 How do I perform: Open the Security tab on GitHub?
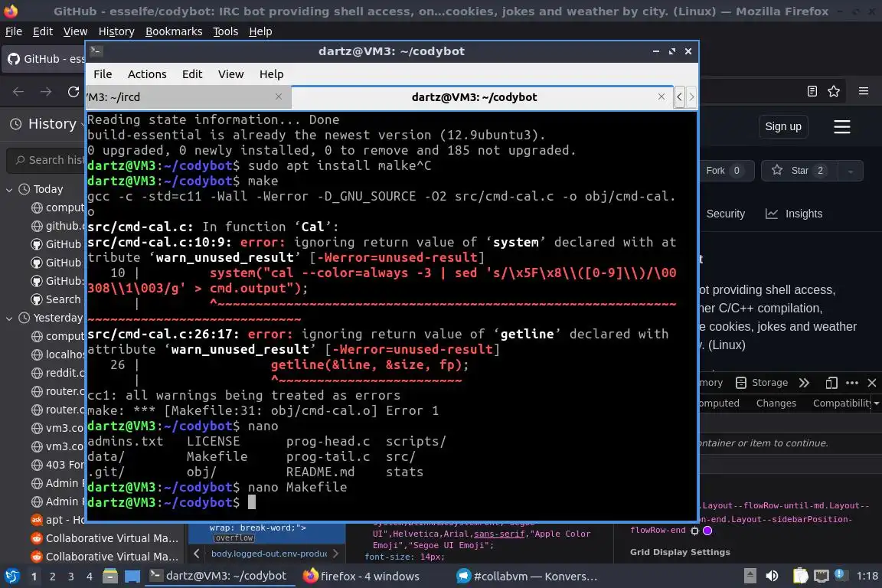point(725,214)
